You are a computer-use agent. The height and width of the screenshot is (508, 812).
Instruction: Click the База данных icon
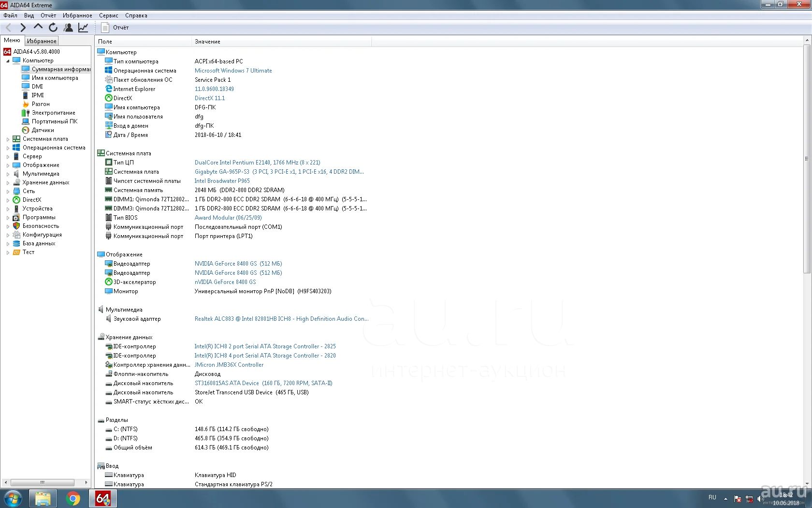coord(16,243)
